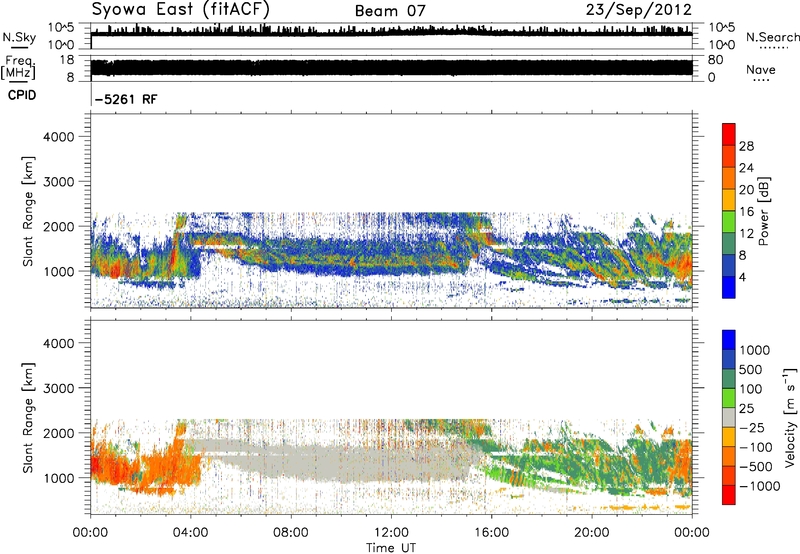Select the "N.Sky" legend label
This screenshot has height=554, width=800.
[19, 37]
